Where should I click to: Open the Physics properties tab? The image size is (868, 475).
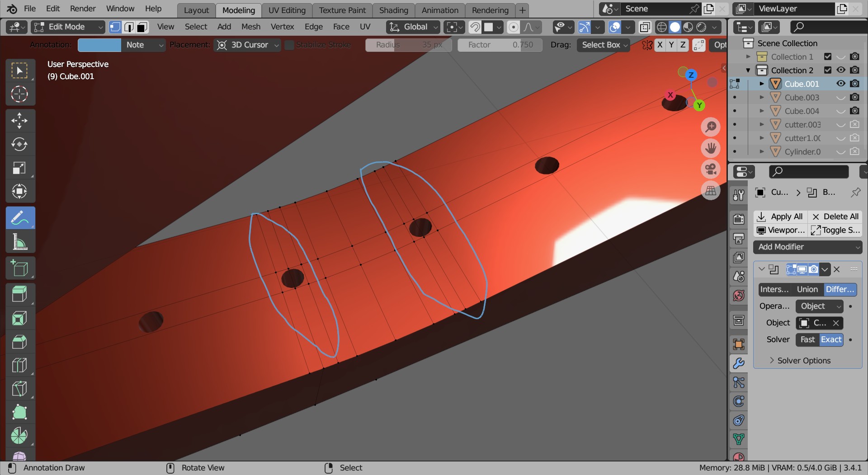pyautogui.click(x=739, y=401)
